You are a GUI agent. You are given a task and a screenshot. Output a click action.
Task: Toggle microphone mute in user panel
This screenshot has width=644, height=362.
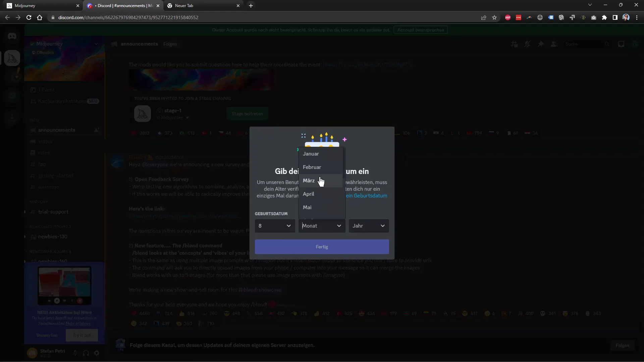point(75,353)
